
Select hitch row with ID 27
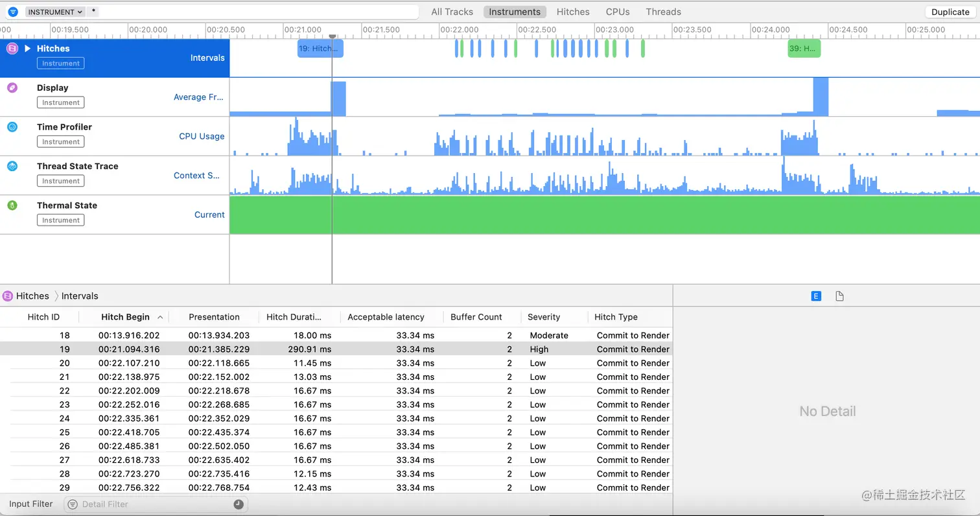point(336,460)
